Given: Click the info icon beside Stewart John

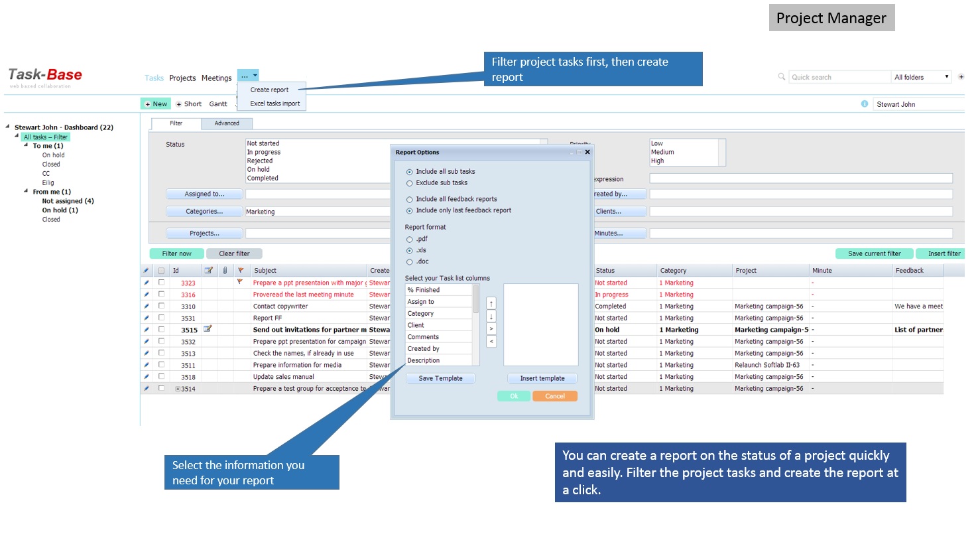Looking at the screenshot, I should [865, 103].
